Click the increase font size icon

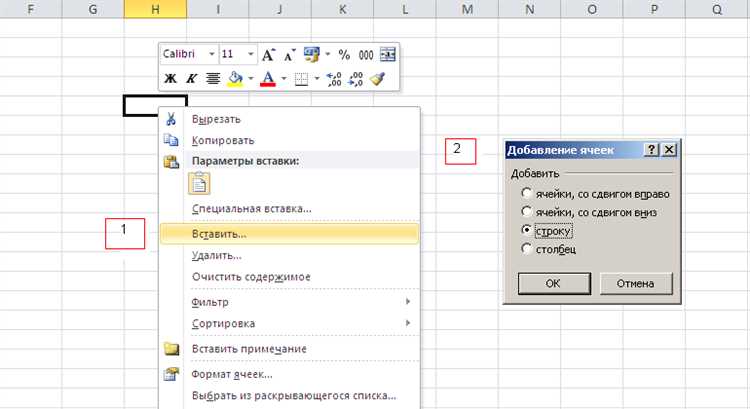point(268,55)
